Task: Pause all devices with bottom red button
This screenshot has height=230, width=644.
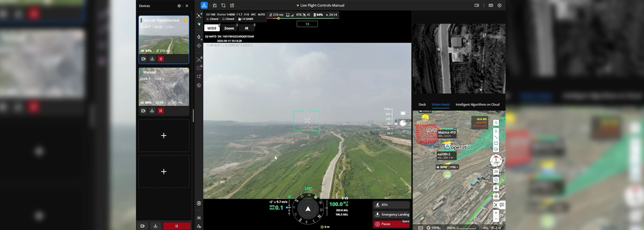Action: (x=177, y=226)
